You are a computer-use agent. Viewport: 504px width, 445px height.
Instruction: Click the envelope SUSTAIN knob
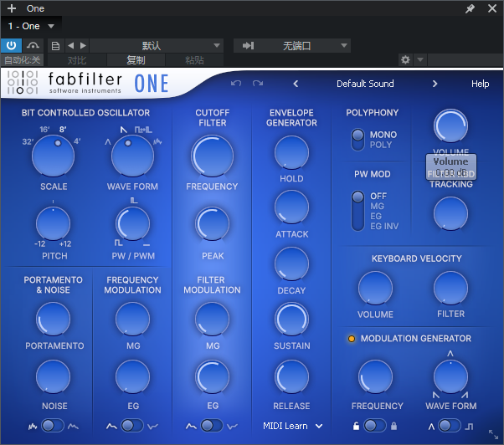point(291,319)
